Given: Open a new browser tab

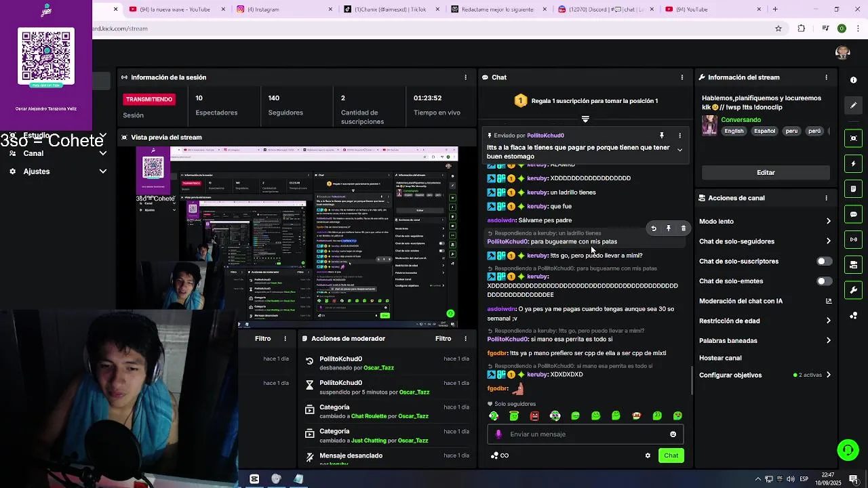Looking at the screenshot, I should pyautogui.click(x=775, y=9).
